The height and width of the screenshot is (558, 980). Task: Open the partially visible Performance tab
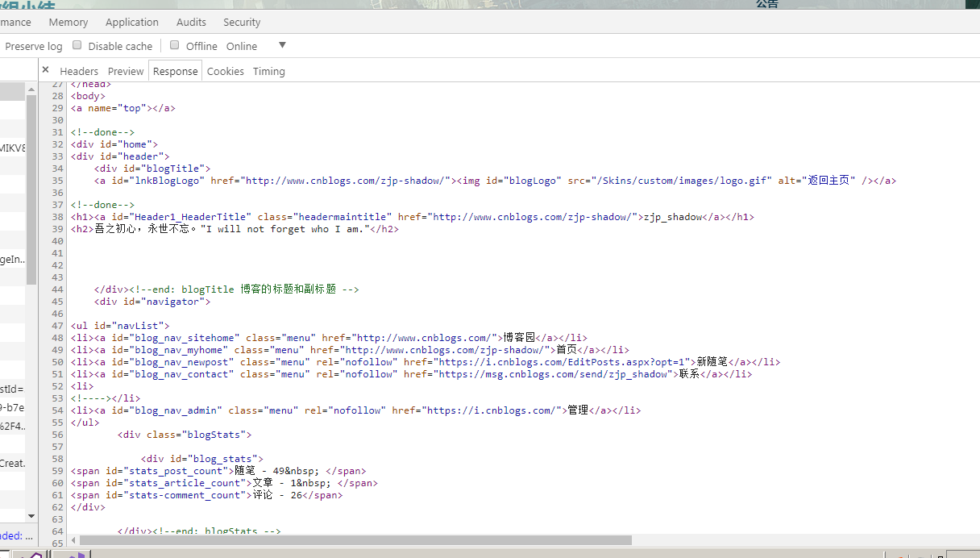point(15,22)
